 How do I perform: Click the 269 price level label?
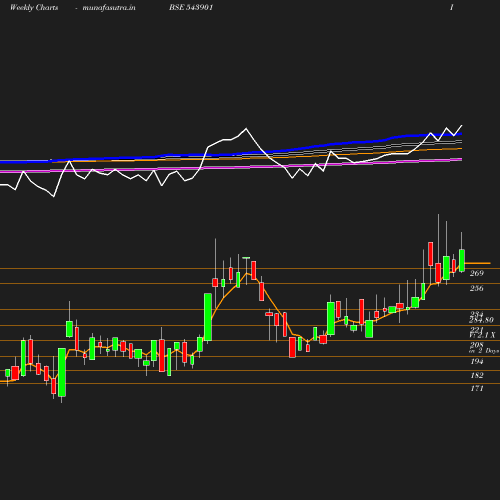(476, 273)
